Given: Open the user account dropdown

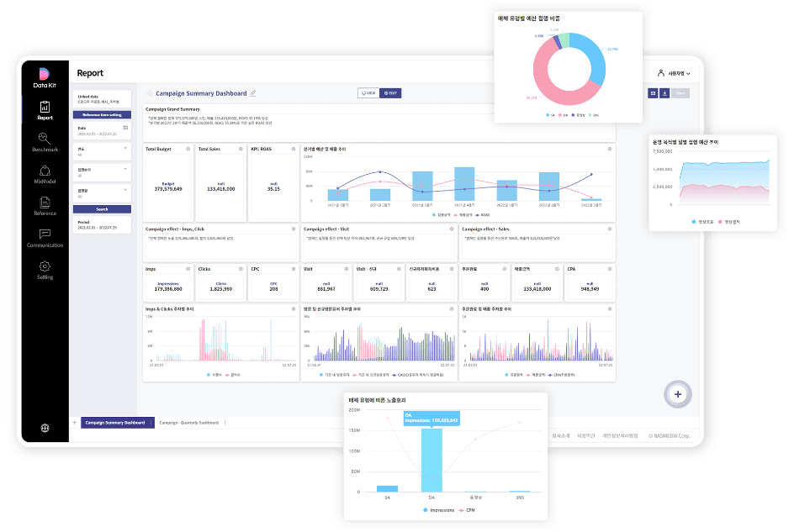Looking at the screenshot, I should tap(673, 73).
